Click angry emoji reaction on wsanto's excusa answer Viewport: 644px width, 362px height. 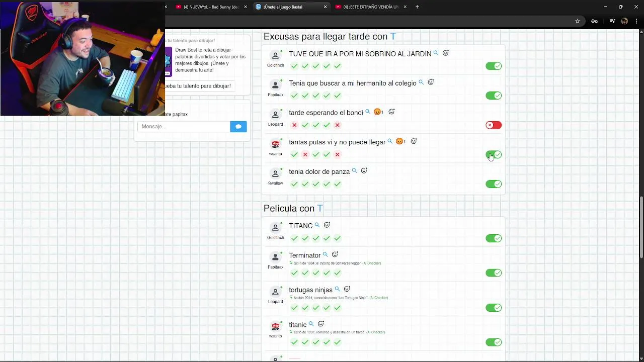coord(400,142)
